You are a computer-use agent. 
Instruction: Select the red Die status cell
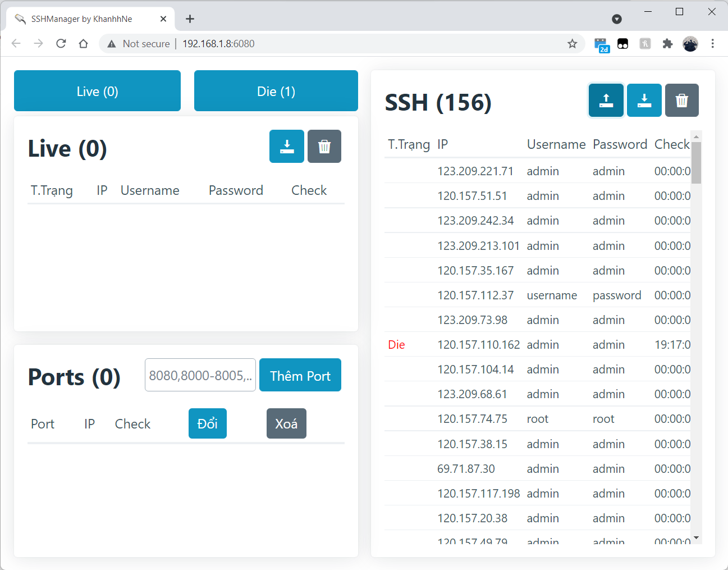[x=396, y=345]
